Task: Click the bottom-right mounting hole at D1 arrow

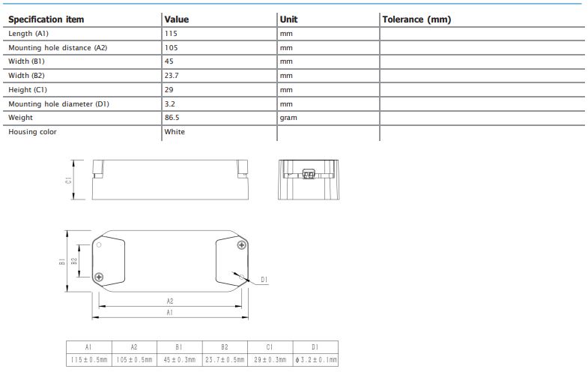Action: [x=242, y=277]
